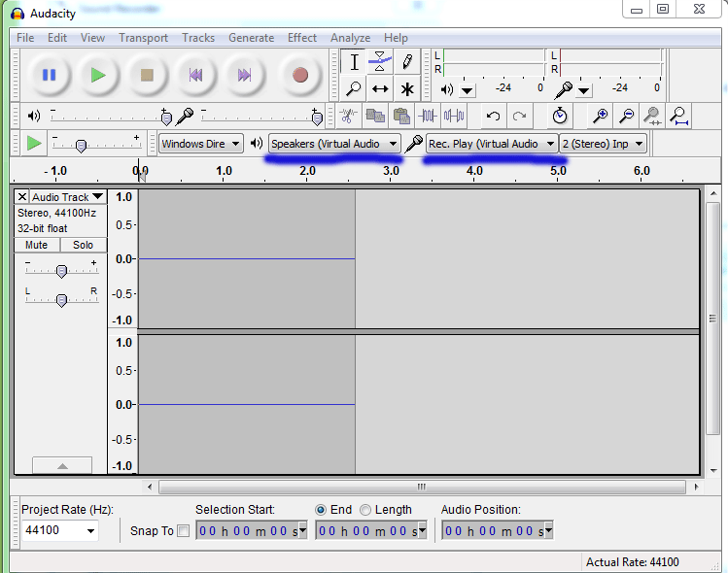Open the Tracks menu
728x573 pixels.
tap(198, 38)
